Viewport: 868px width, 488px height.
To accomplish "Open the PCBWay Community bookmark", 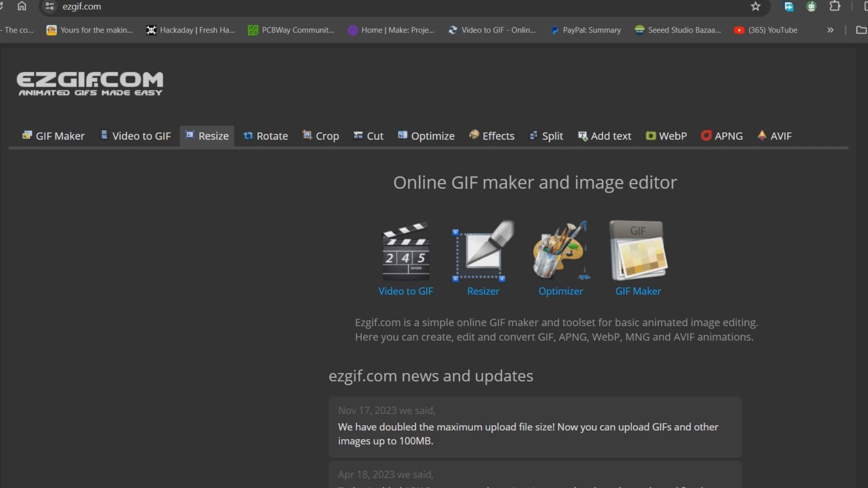I will point(291,30).
